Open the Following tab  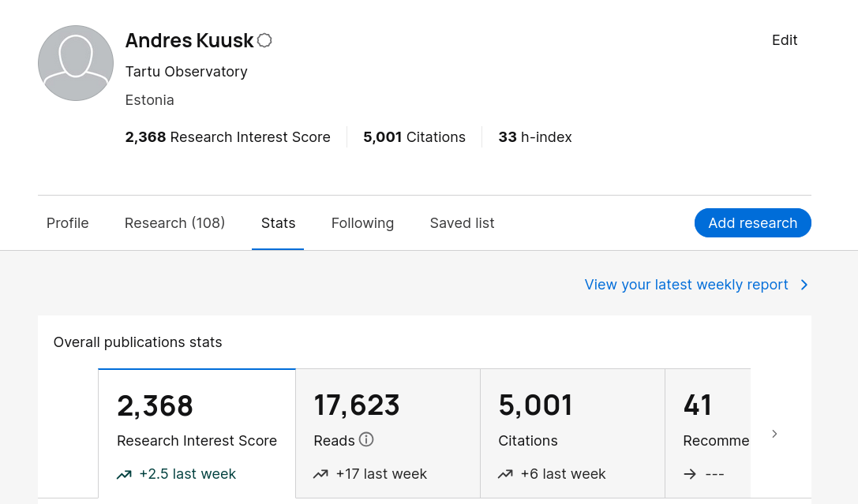pyautogui.click(x=362, y=223)
